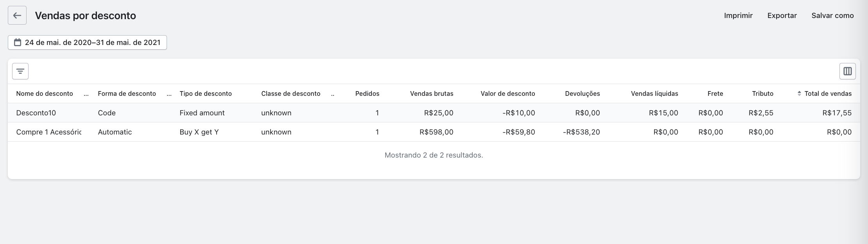Sort by Nome do desconto column header
Screen dimensions: 868x244
(x=45, y=93)
